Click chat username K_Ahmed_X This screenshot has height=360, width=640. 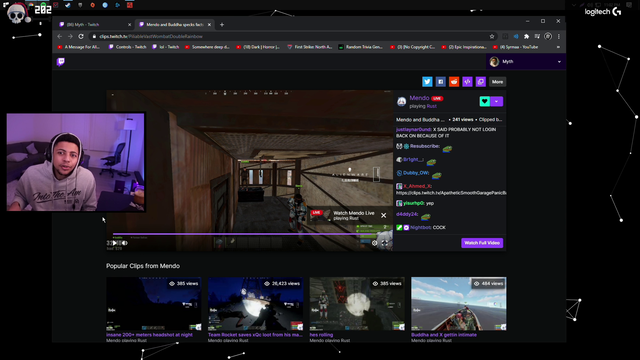[418, 186]
